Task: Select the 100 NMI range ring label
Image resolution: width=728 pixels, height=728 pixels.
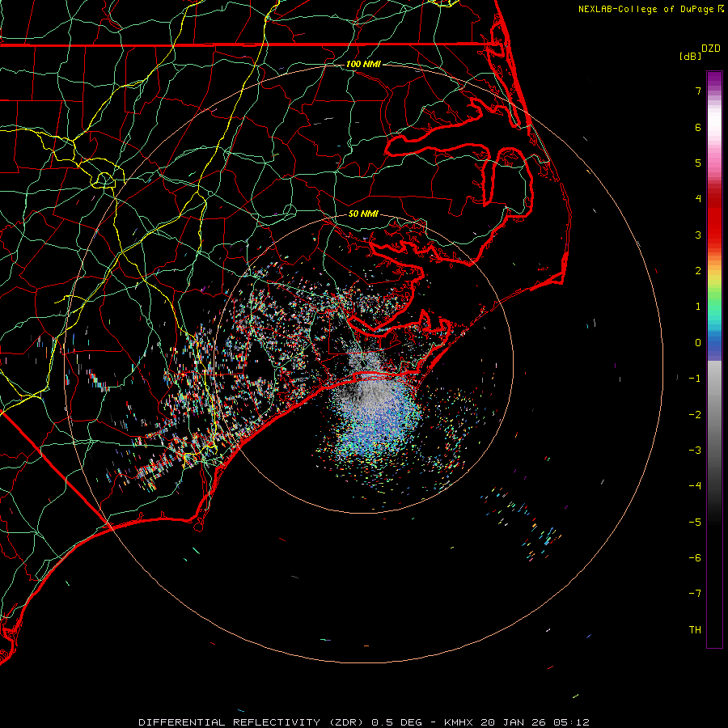Action: point(363,64)
